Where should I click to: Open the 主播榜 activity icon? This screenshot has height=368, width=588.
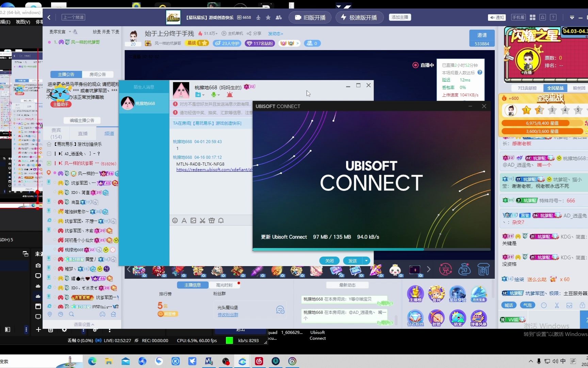point(415,294)
